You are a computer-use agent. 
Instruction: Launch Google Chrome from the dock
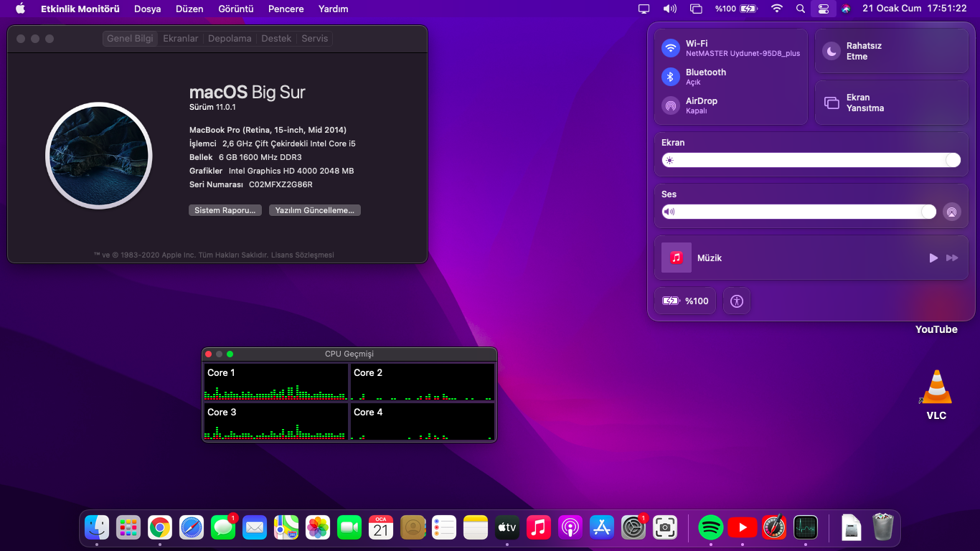tap(160, 527)
